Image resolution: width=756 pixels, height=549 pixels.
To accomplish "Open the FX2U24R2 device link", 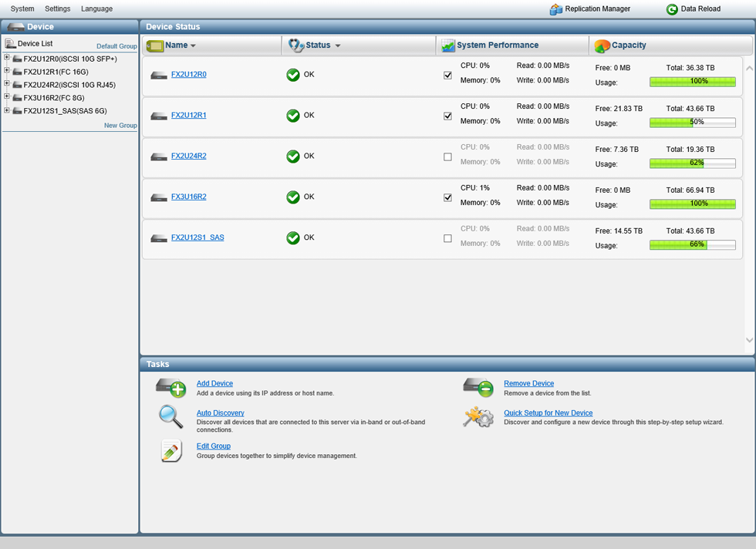I will [188, 156].
